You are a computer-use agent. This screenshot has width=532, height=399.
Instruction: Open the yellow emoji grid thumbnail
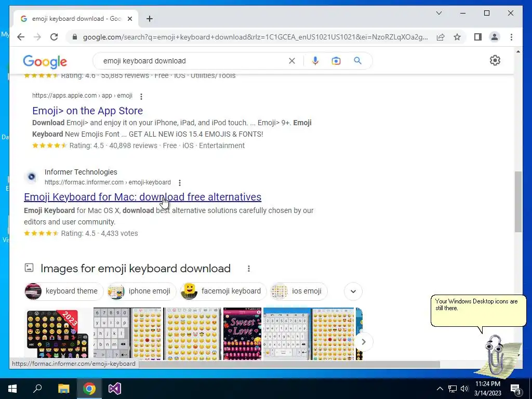(192, 334)
